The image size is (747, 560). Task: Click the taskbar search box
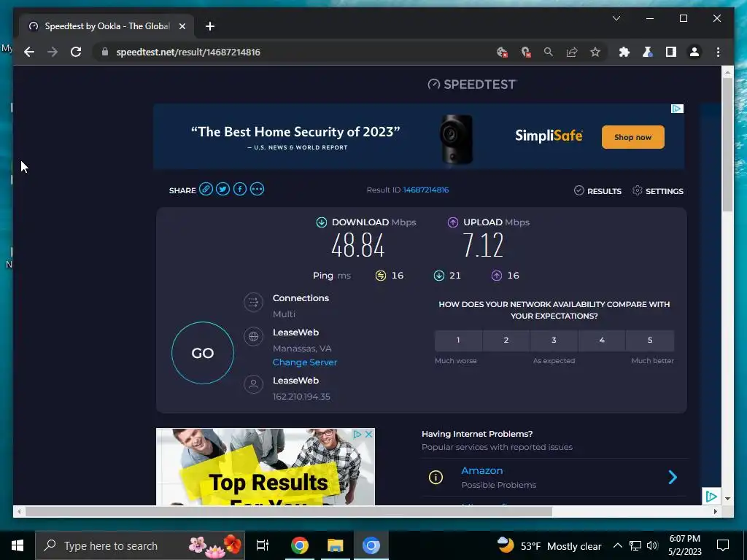[x=139, y=545]
